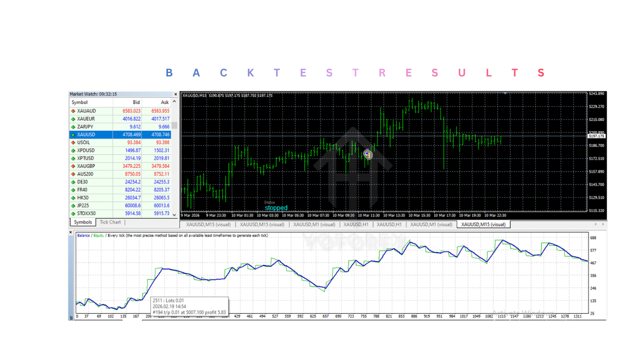Click the scroll-up arrow on Market Watch scrollbar
The height and width of the screenshot is (362, 644).
coord(174,102)
